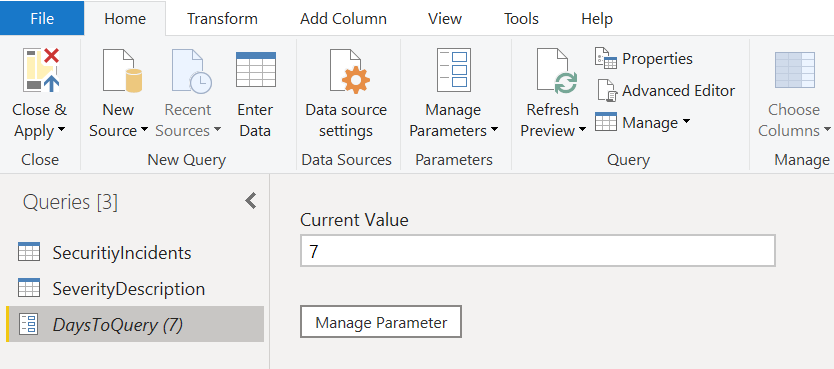Open the Add Column tab

(x=343, y=19)
